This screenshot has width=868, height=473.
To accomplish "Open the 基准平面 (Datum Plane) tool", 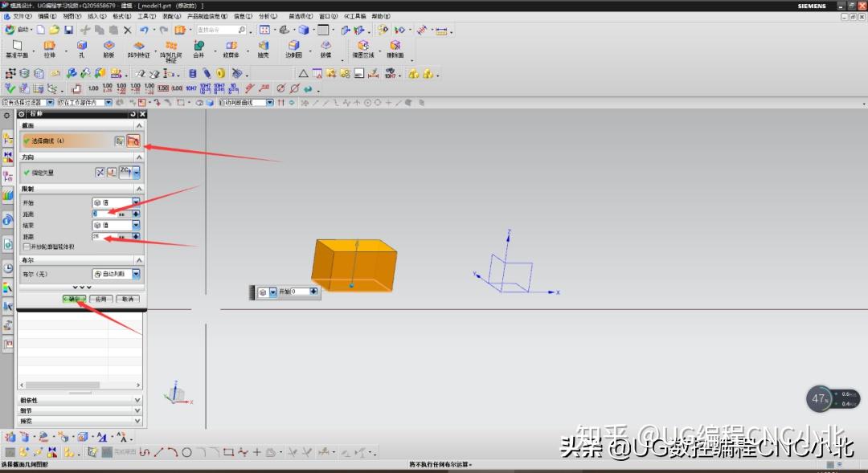I will pyautogui.click(x=18, y=44).
